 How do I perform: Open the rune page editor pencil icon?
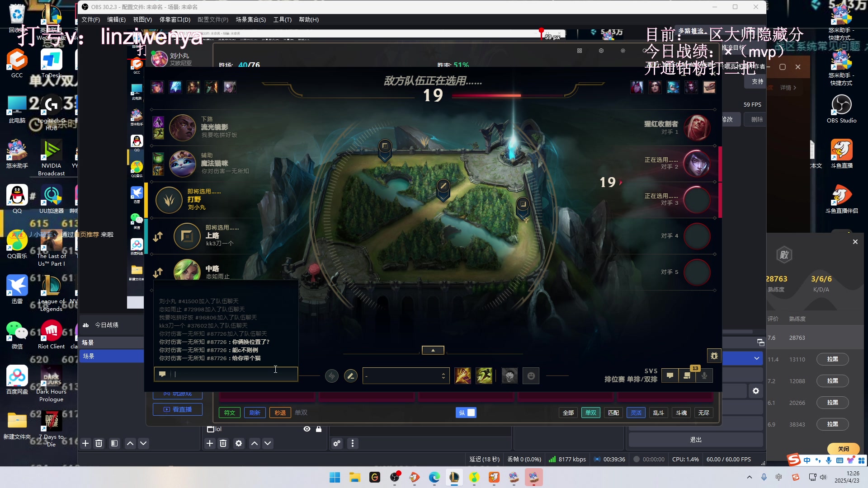tap(350, 376)
